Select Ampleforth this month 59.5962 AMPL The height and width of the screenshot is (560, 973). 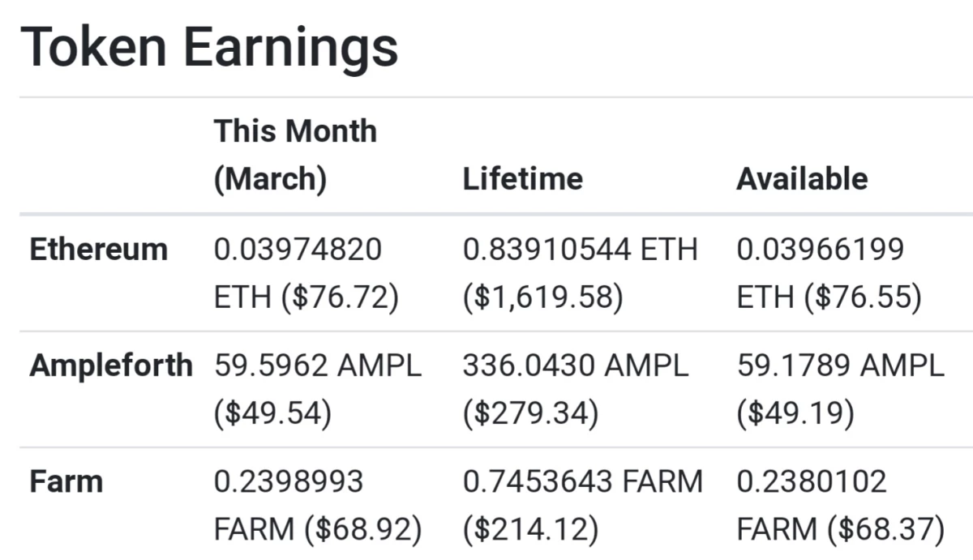tap(318, 366)
